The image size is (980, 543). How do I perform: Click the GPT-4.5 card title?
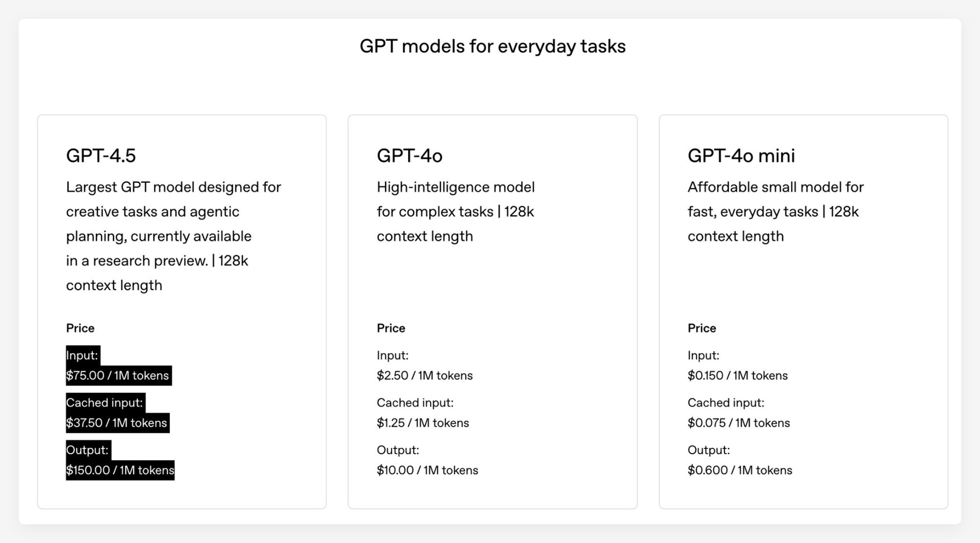(x=101, y=156)
